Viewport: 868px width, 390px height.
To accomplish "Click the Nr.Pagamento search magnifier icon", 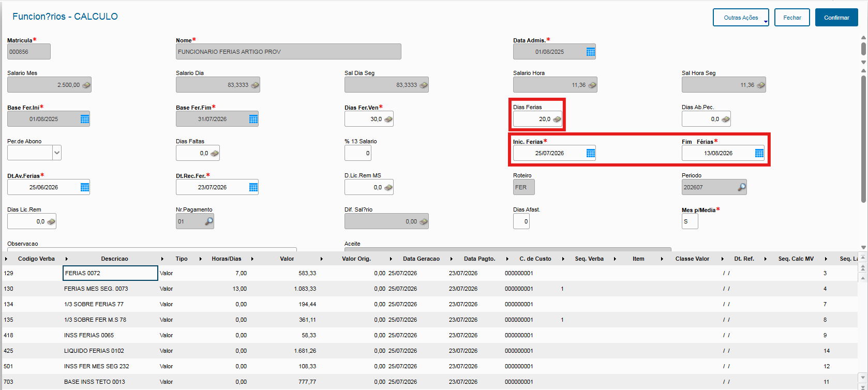I will point(209,221).
